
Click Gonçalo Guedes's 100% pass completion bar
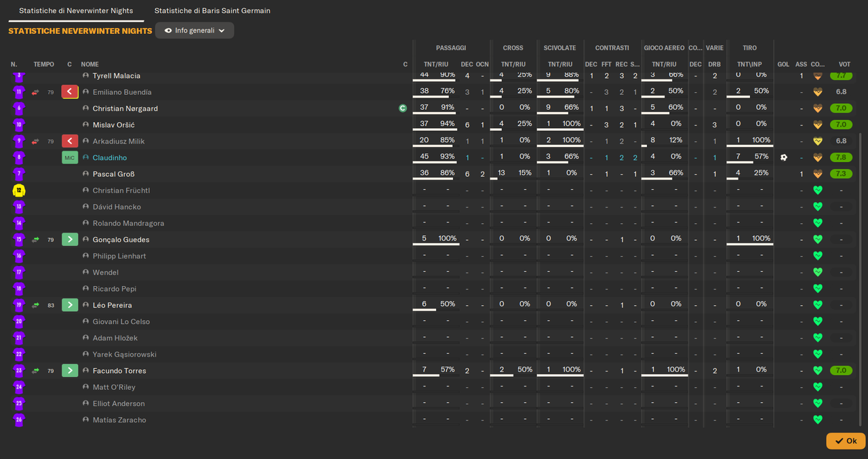(436, 244)
